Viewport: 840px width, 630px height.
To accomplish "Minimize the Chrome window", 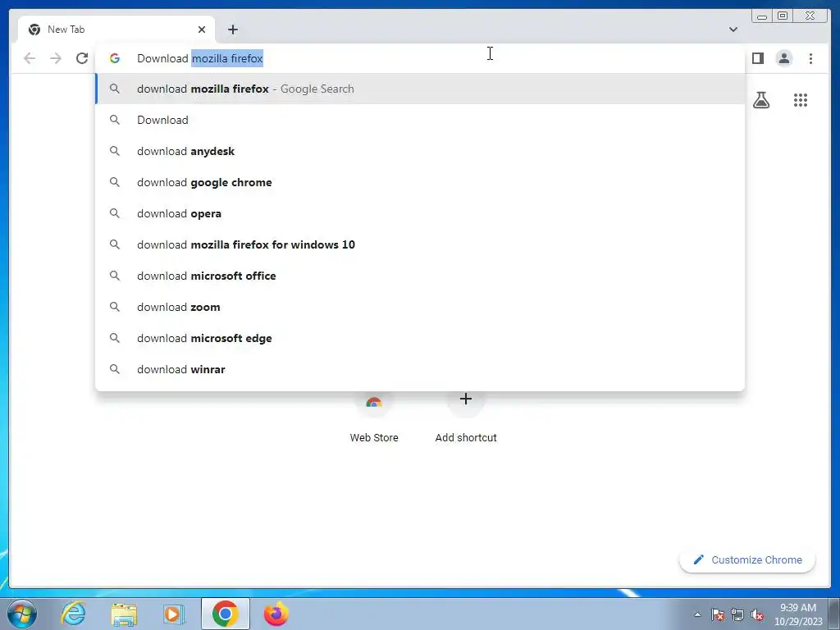I will click(762, 16).
